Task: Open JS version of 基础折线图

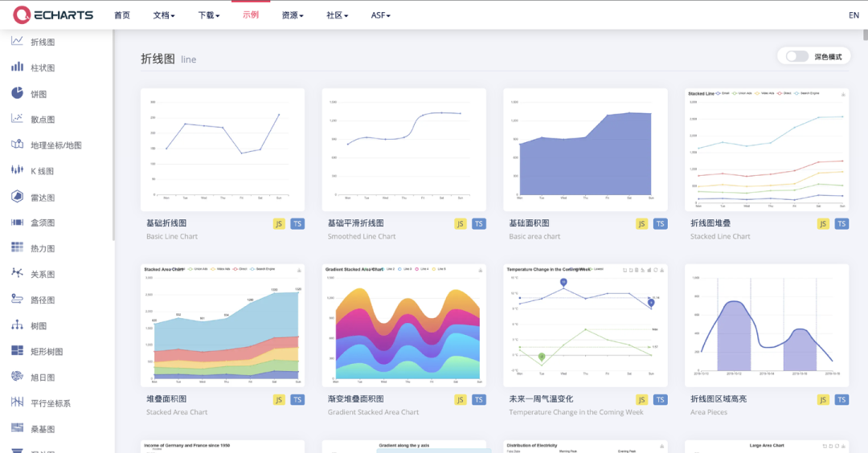Action: tap(279, 224)
